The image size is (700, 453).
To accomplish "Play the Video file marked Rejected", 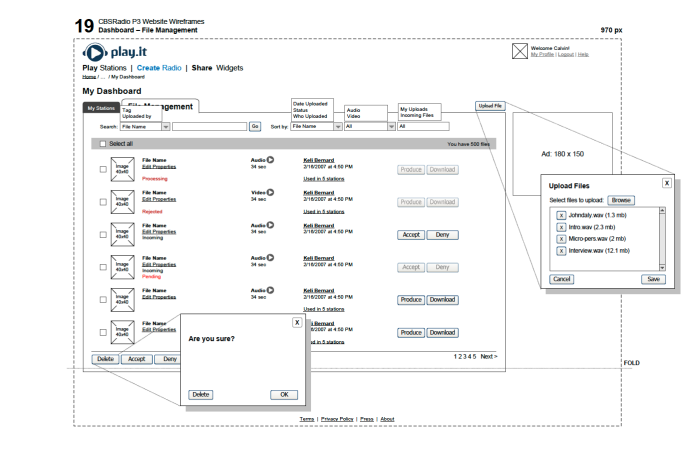I will coord(271,192).
